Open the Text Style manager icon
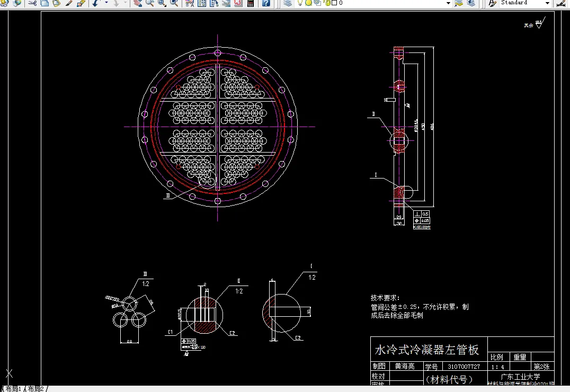This screenshot has height=392, width=570. pos(492,3)
